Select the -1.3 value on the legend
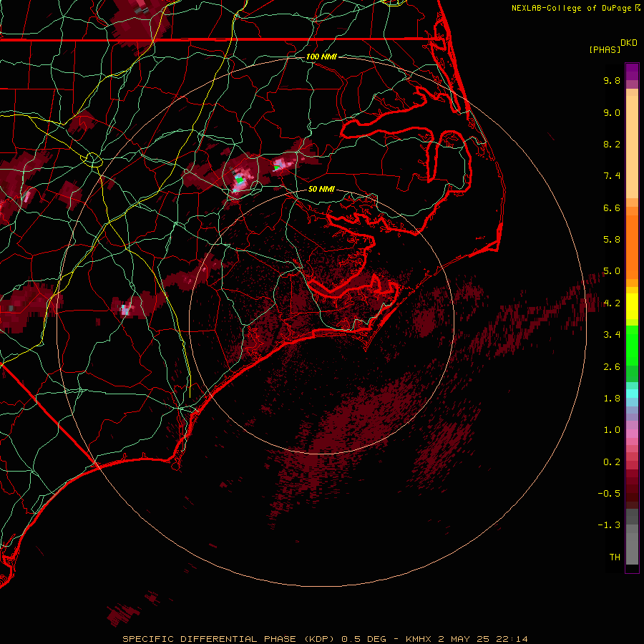Image resolution: width=644 pixels, height=644 pixels. [x=609, y=525]
